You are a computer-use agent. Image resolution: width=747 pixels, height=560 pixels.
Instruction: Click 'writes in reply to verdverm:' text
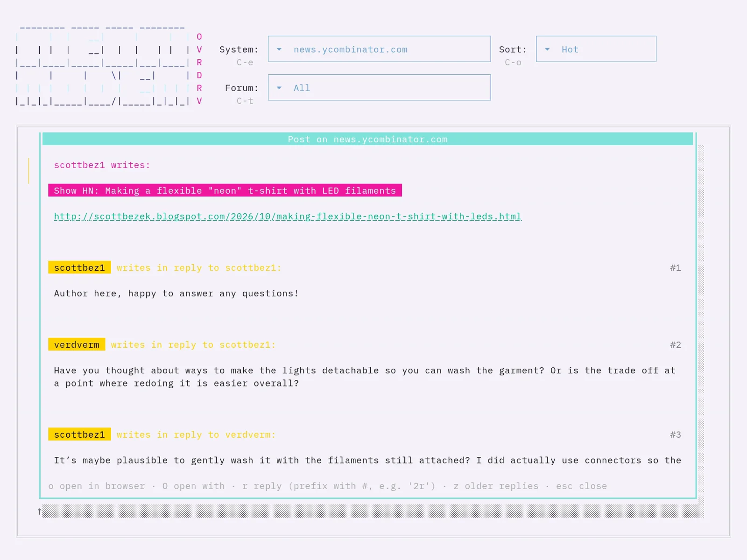tap(196, 434)
